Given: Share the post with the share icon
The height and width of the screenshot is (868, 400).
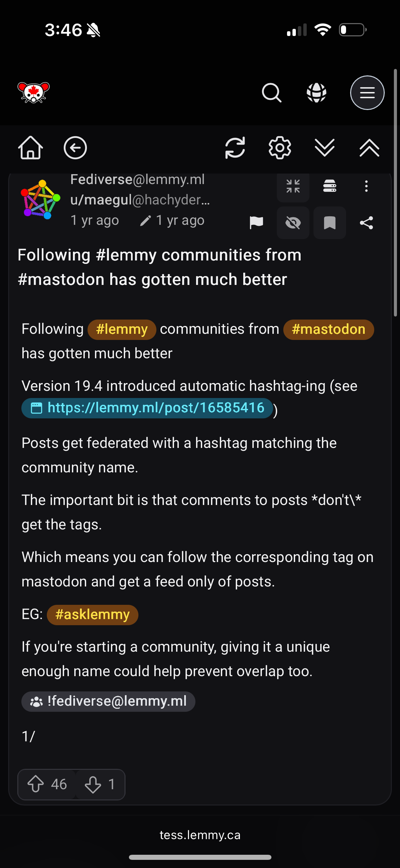Looking at the screenshot, I should [366, 223].
